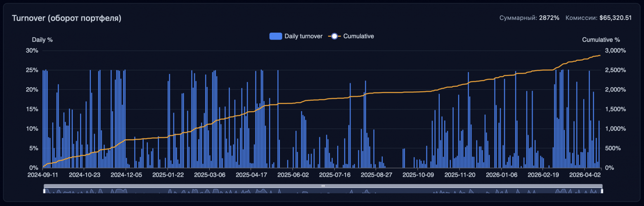The height and width of the screenshot is (206, 644).
Task: Click the 2026-02-19 date label
Action: [x=543, y=175]
